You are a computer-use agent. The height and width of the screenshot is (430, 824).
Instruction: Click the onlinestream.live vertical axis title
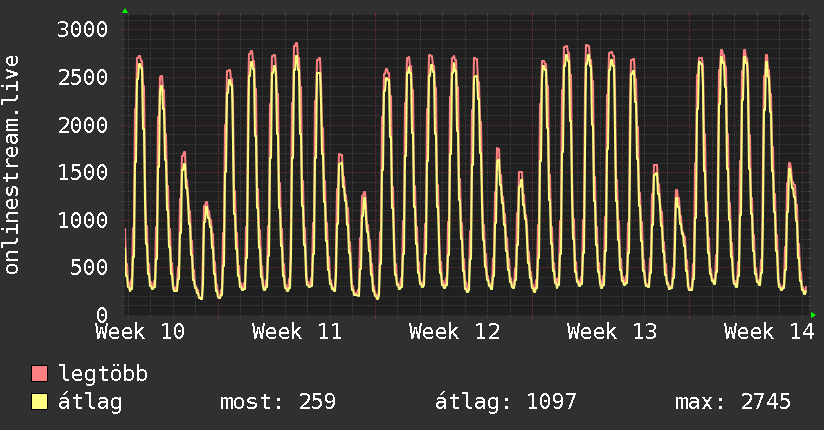12,165
